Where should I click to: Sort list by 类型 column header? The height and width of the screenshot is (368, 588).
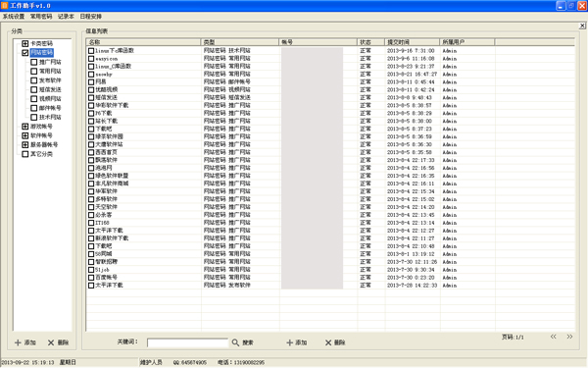pos(240,42)
